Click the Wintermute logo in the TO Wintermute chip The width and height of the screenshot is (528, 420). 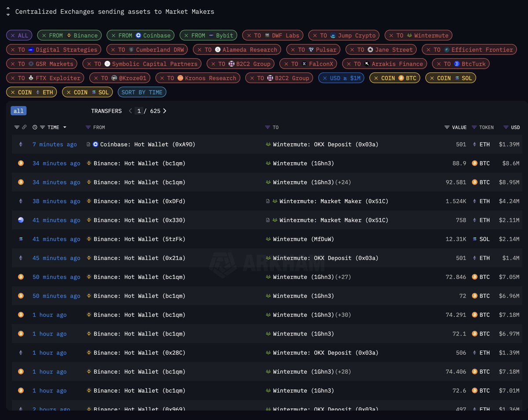(x=409, y=36)
